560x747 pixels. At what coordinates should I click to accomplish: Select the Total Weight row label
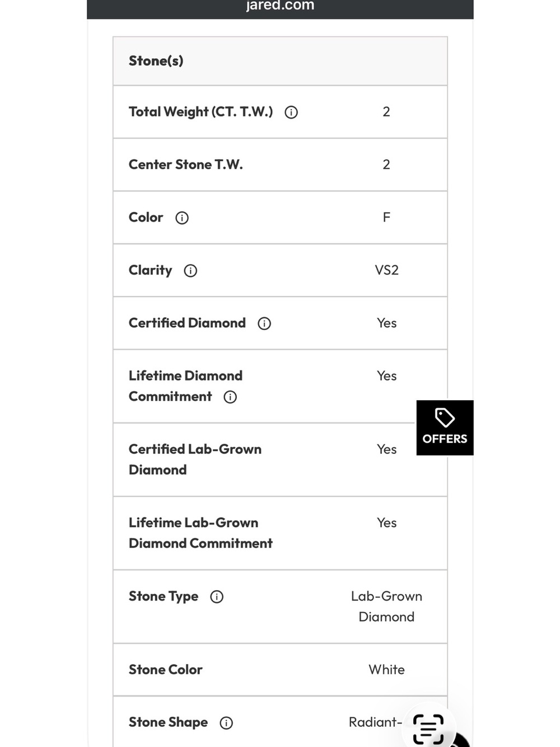coord(201,112)
